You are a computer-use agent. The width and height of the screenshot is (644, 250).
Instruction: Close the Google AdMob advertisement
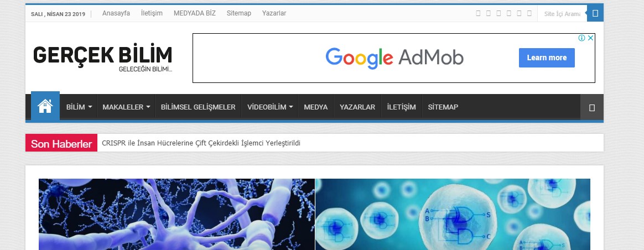[x=590, y=38]
